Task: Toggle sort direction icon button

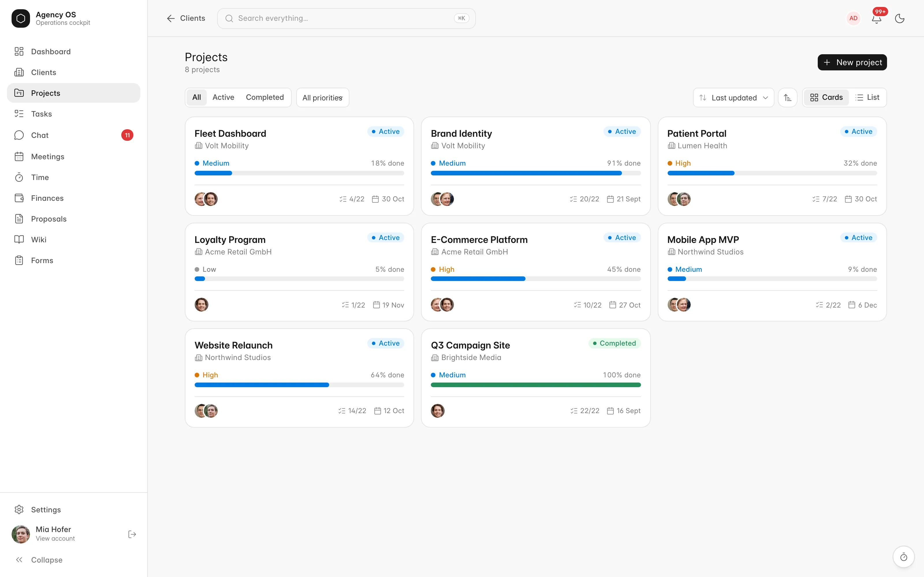Action: [787, 97]
